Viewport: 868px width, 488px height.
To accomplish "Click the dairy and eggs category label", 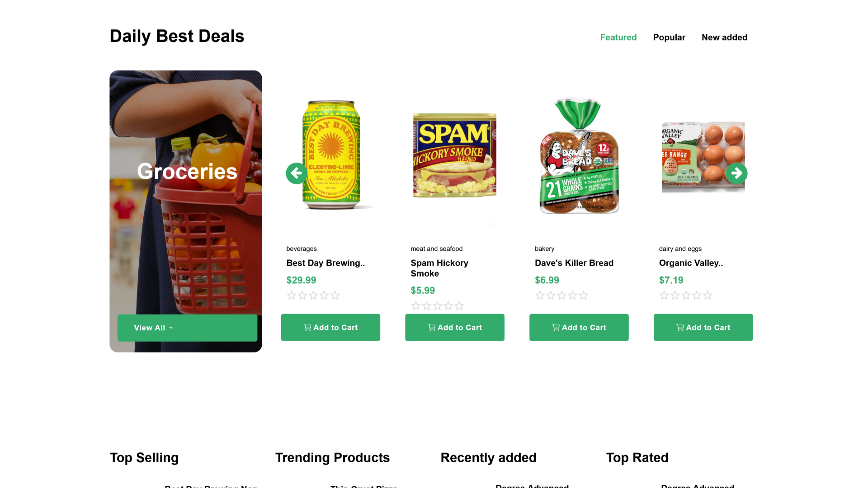I will [x=680, y=249].
